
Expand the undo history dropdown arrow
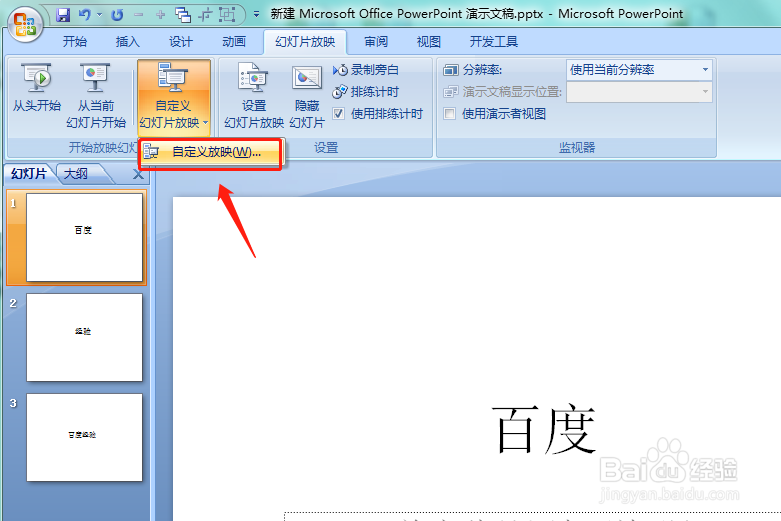click(x=99, y=15)
